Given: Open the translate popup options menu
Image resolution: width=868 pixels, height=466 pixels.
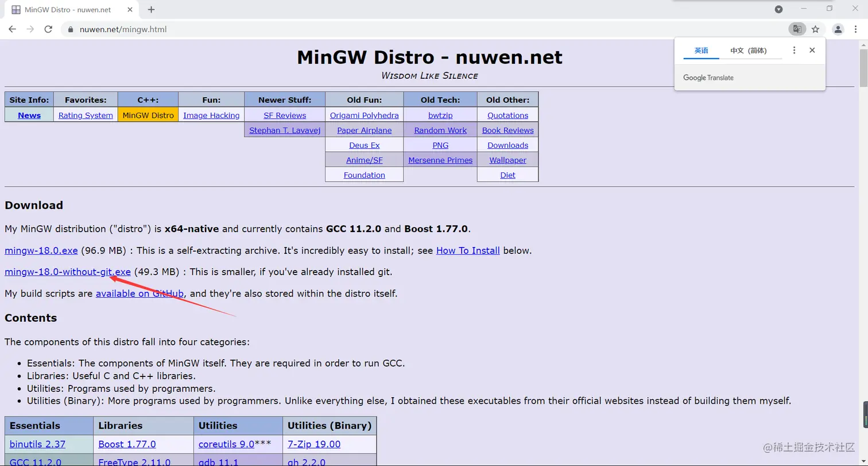Looking at the screenshot, I should click(794, 51).
